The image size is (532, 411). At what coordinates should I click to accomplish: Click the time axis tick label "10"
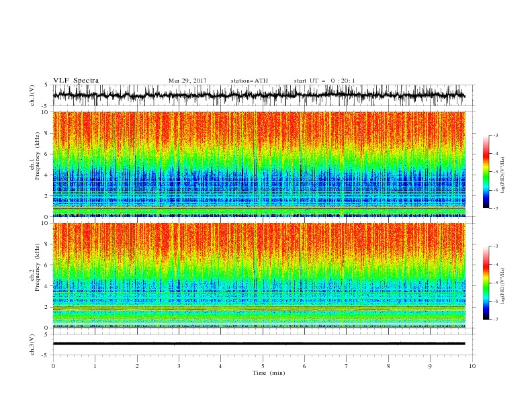point(472,366)
